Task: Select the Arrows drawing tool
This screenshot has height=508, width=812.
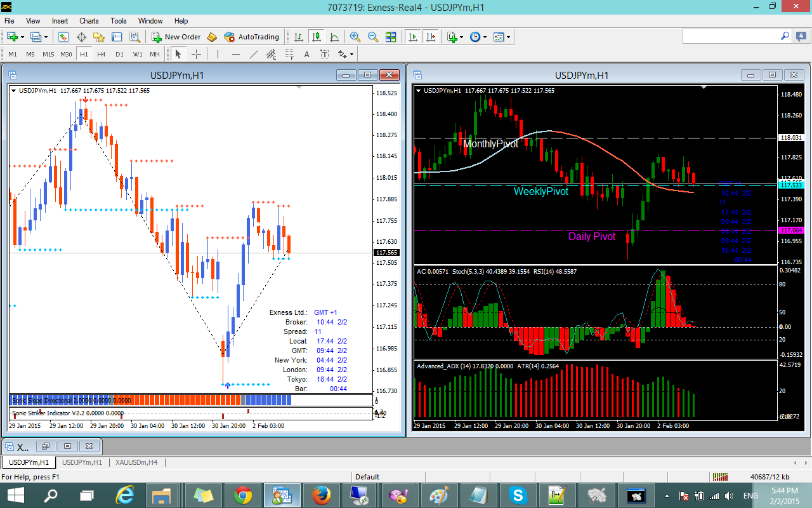Action: pyautogui.click(x=343, y=54)
